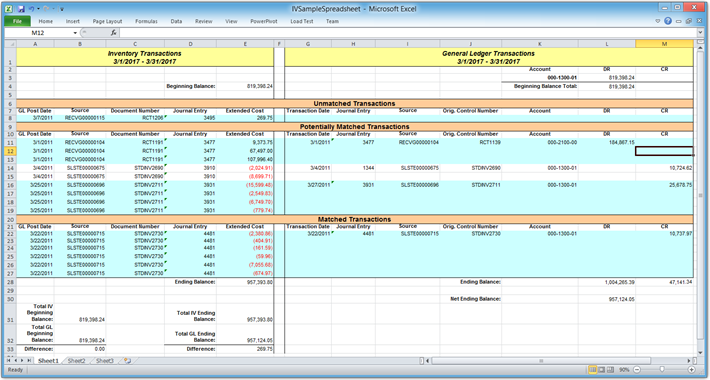Open the PowerPivot tab

pyautogui.click(x=264, y=21)
